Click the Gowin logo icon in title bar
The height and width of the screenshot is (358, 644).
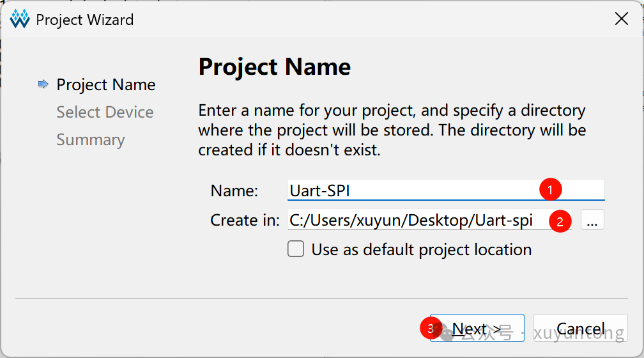(x=20, y=19)
